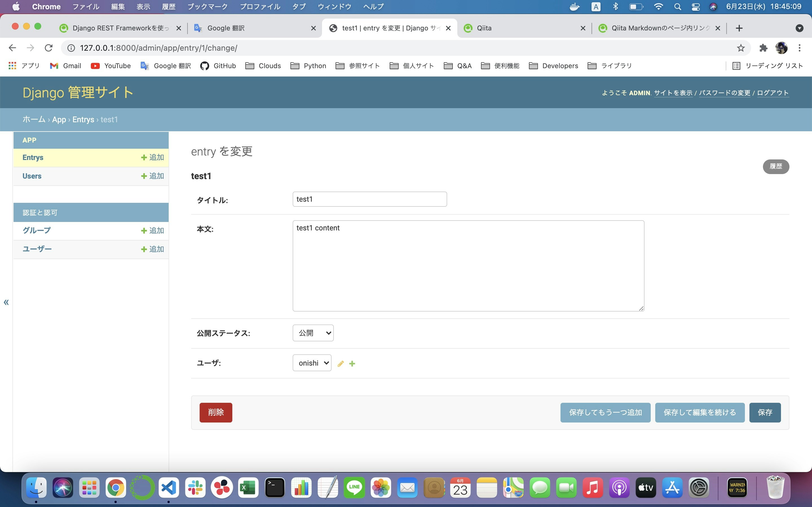Reload the page with refresh icon
Screen dimensions: 812x507
pyautogui.click(x=49, y=48)
